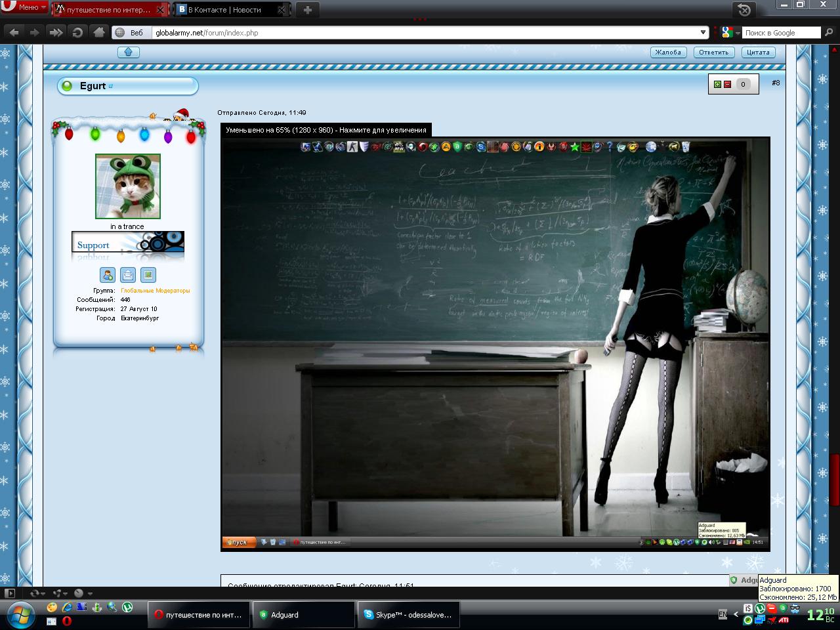
Task: Downvote the post with red minus
Action: tap(727, 84)
